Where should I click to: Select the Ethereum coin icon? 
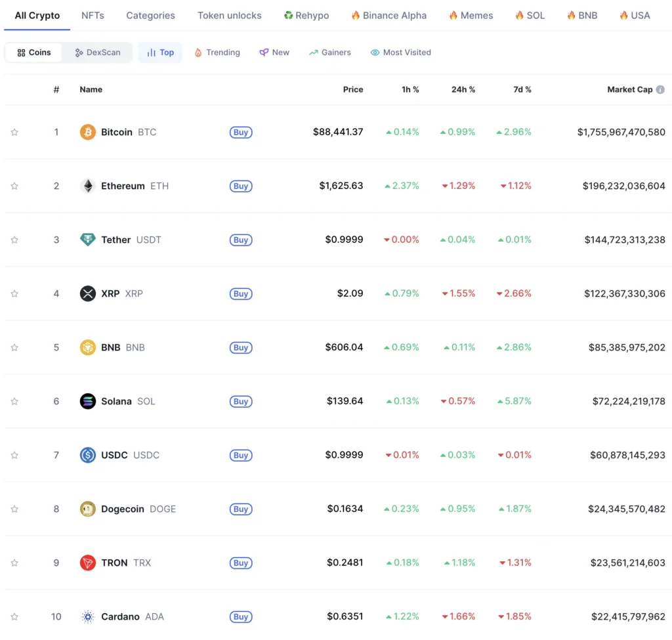pyautogui.click(x=87, y=186)
